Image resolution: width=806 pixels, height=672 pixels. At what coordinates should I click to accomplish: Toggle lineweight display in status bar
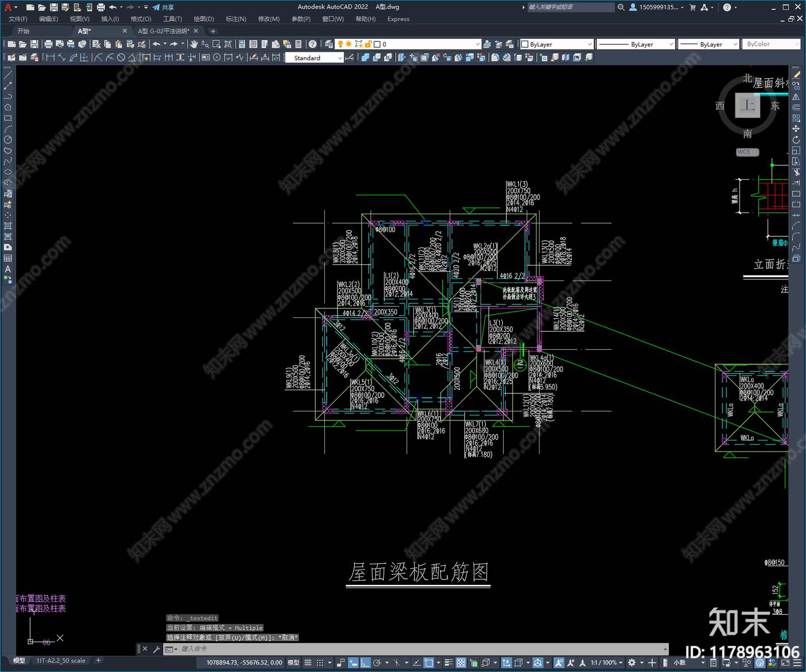pos(448,662)
